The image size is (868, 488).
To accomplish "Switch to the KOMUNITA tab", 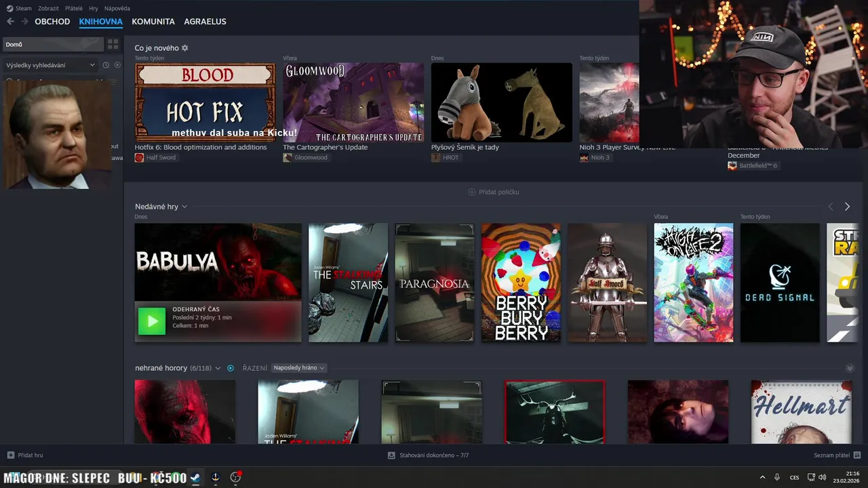I will 153,22.
